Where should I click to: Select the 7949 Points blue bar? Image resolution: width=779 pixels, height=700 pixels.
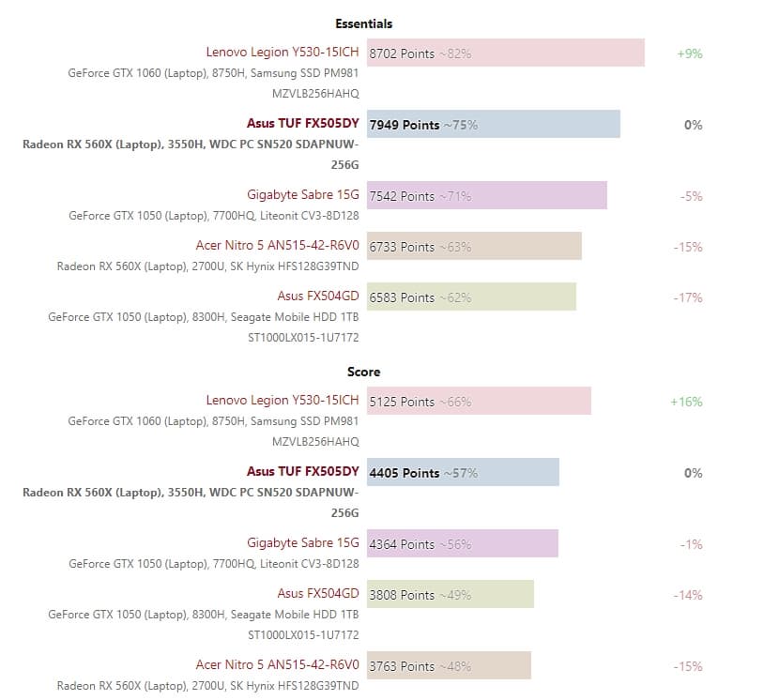[493, 125]
